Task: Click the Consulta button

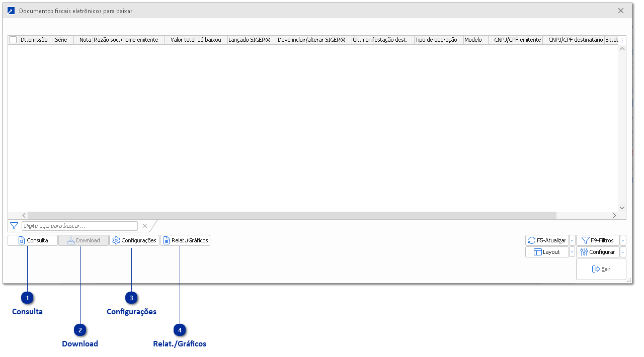Action: click(x=33, y=240)
